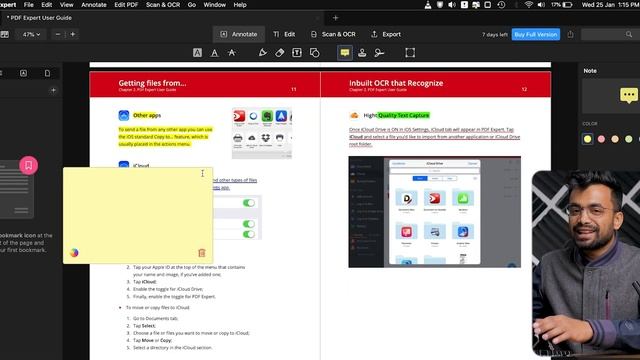Click the Wi-Fi status icon

(529, 5)
